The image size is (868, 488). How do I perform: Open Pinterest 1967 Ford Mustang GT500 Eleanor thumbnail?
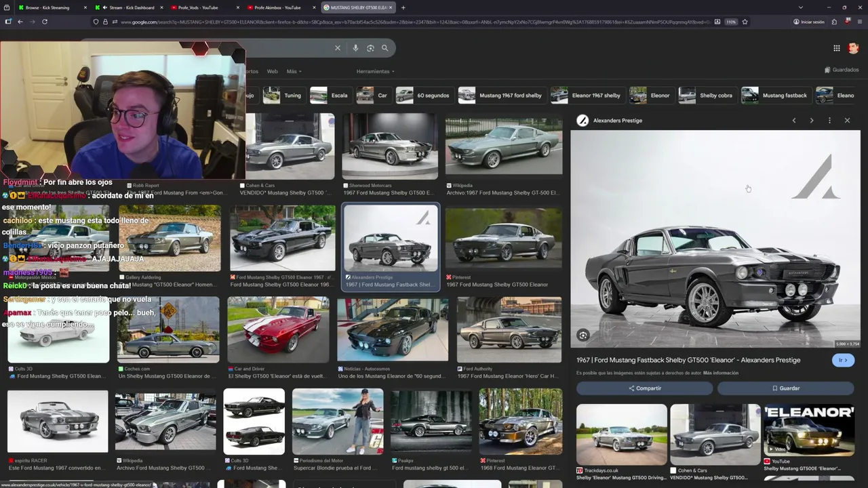[x=504, y=237]
